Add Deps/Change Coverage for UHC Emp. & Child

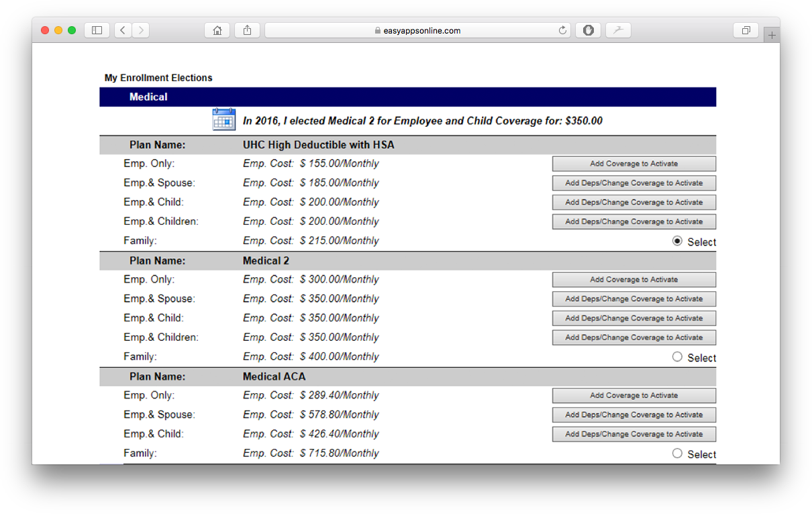[633, 202]
